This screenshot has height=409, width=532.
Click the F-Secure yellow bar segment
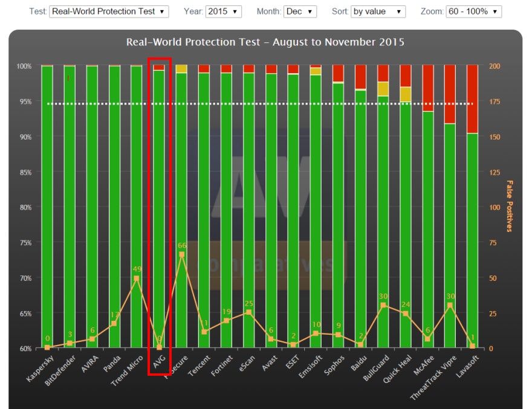[181, 69]
